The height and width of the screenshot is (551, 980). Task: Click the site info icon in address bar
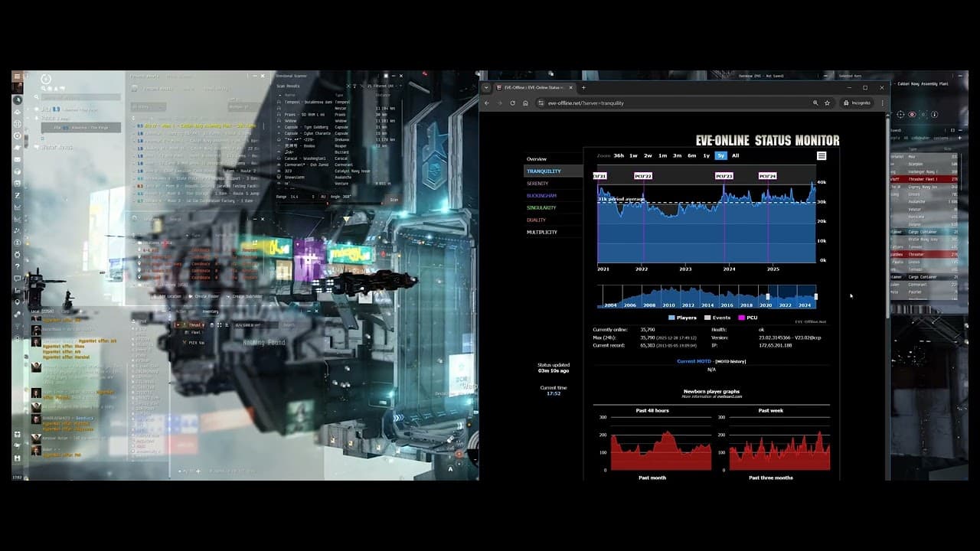pyautogui.click(x=541, y=103)
